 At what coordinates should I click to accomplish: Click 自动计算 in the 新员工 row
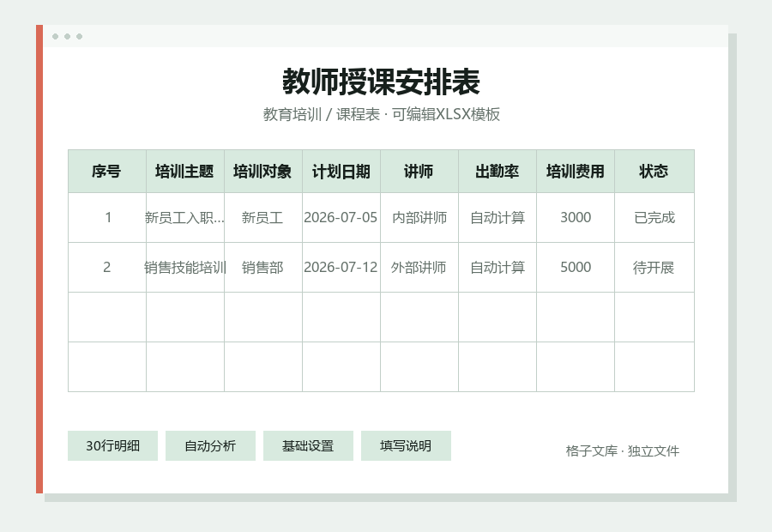tap(498, 218)
